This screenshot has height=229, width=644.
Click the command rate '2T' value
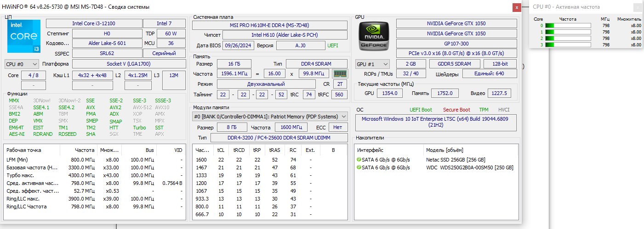coord(340,84)
